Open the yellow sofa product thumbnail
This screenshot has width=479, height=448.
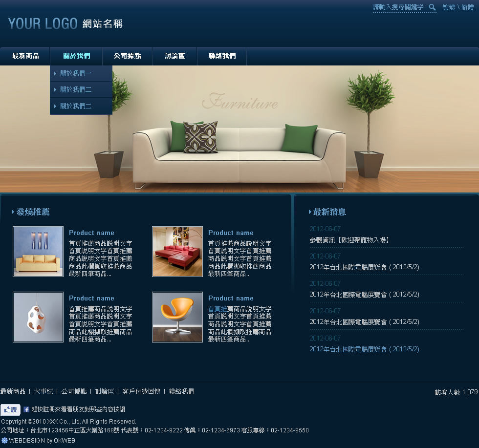[x=38, y=252]
